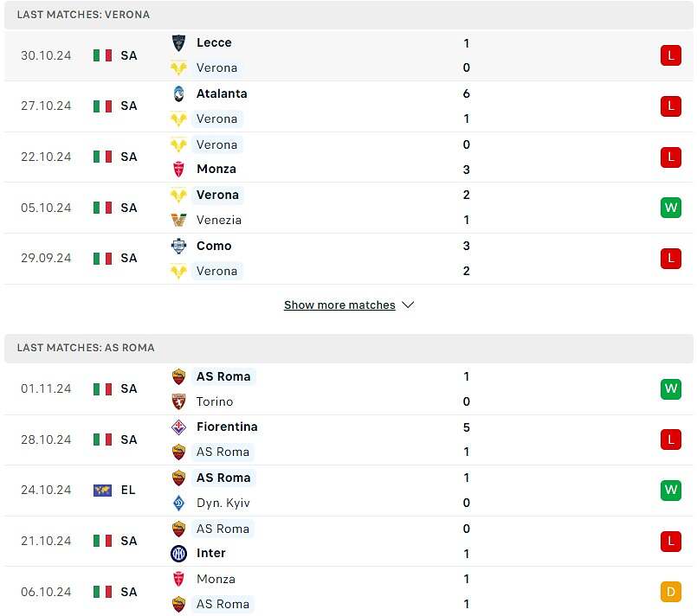
Task: Click the Europa League flag icon
Action: point(103,491)
